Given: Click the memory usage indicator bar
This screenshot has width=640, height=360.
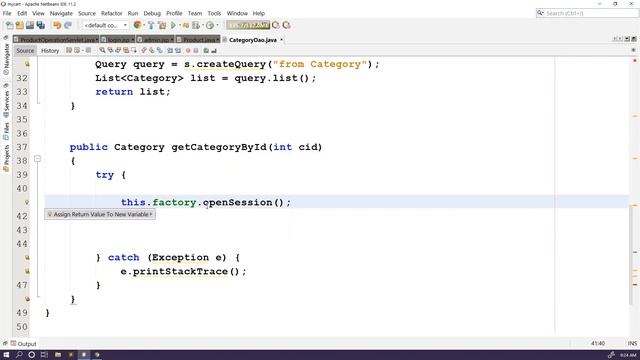Looking at the screenshot, I should click(x=248, y=25).
